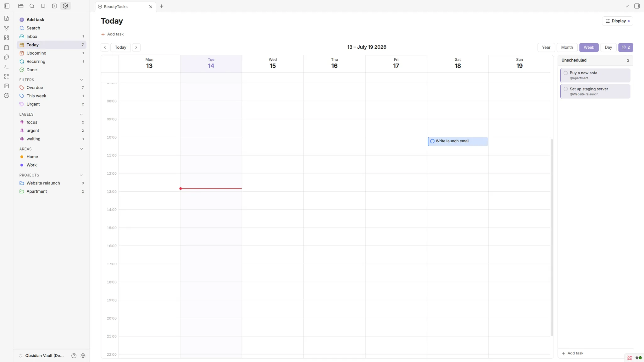Screen dimensions: 644x362
Task: Switch calendar to Day view
Action: click(x=608, y=47)
